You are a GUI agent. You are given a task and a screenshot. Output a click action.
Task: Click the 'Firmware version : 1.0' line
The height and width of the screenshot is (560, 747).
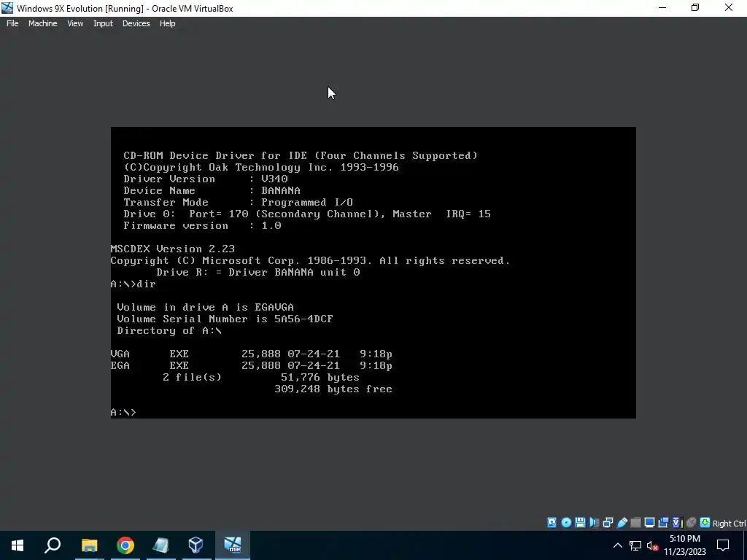pyautogui.click(x=203, y=226)
